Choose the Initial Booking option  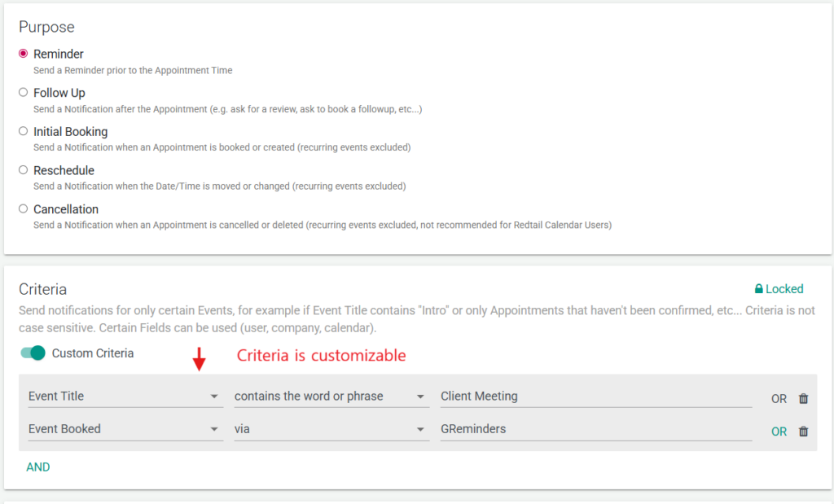[x=24, y=131]
